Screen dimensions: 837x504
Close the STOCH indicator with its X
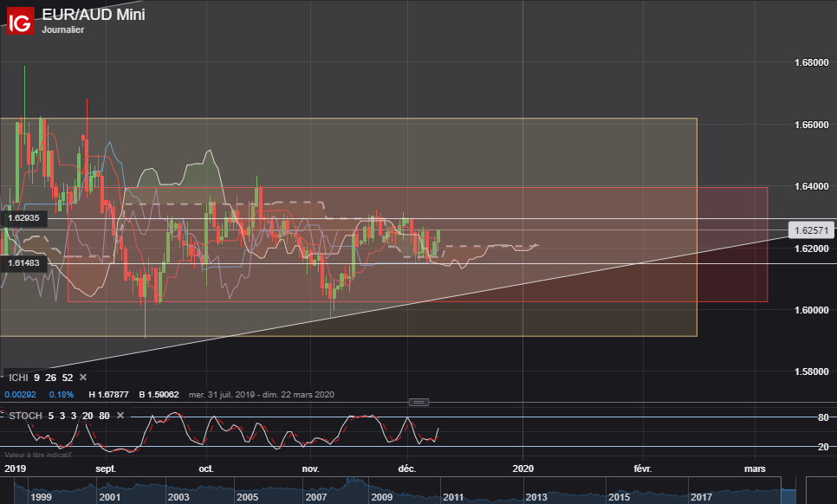tap(120, 416)
